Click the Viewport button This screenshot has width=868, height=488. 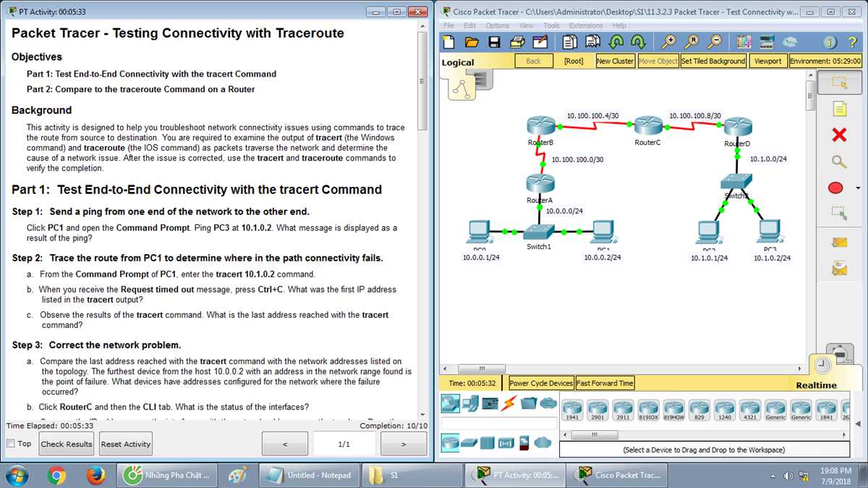tap(768, 61)
